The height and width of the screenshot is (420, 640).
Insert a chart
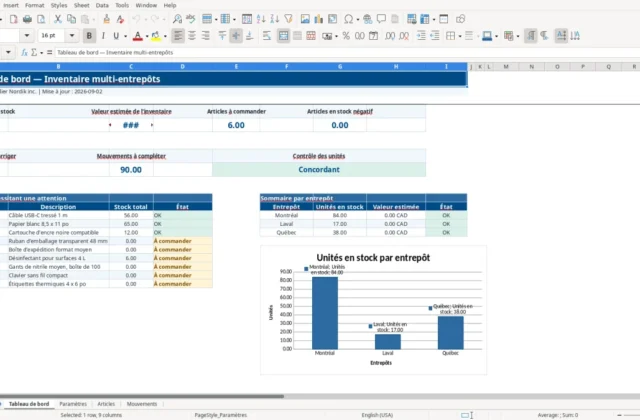pyautogui.click(x=318, y=19)
